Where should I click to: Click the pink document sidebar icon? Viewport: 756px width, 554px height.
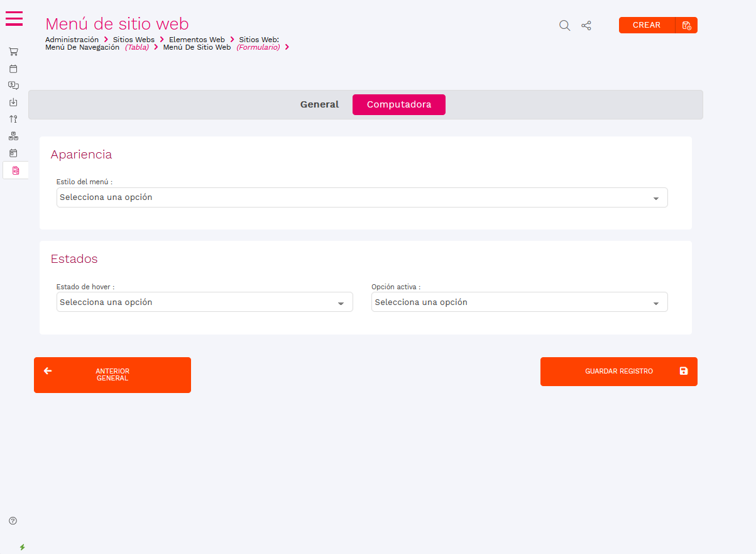(16, 170)
